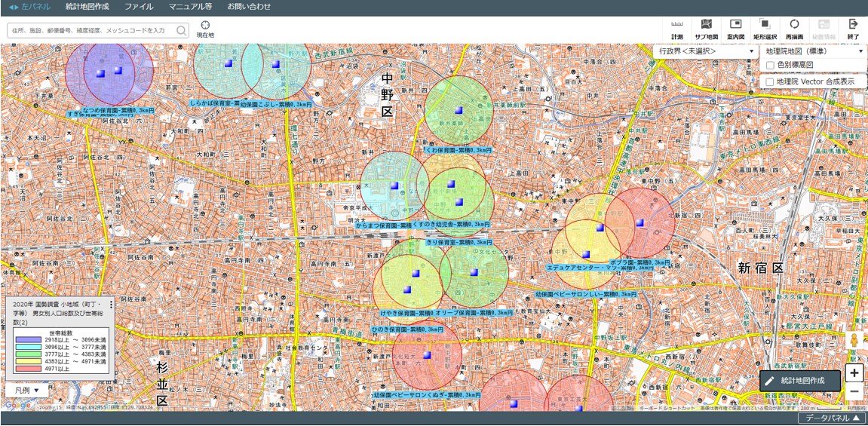
Task: Open the マニュアル等 menu
Action: click(x=191, y=8)
